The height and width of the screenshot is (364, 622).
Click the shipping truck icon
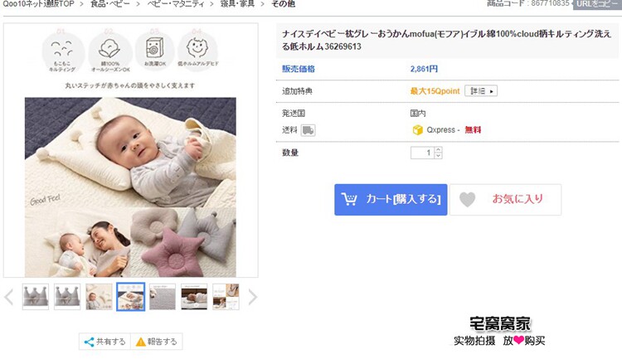(x=308, y=130)
